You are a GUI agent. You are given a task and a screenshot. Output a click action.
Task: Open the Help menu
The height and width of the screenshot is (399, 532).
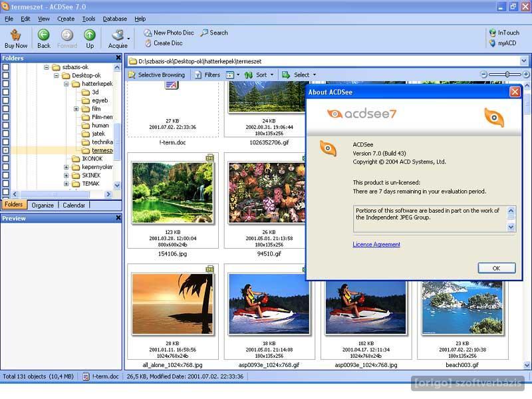pos(140,19)
